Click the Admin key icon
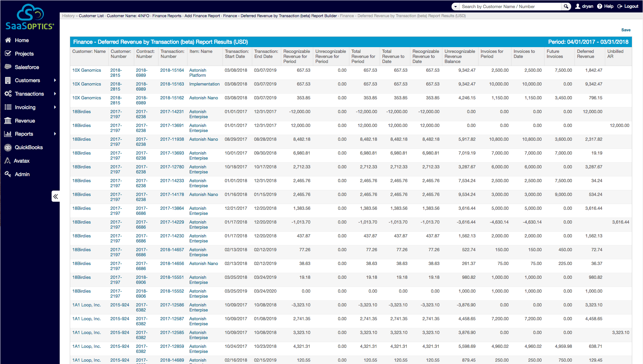This screenshot has height=364, width=643. click(x=8, y=174)
